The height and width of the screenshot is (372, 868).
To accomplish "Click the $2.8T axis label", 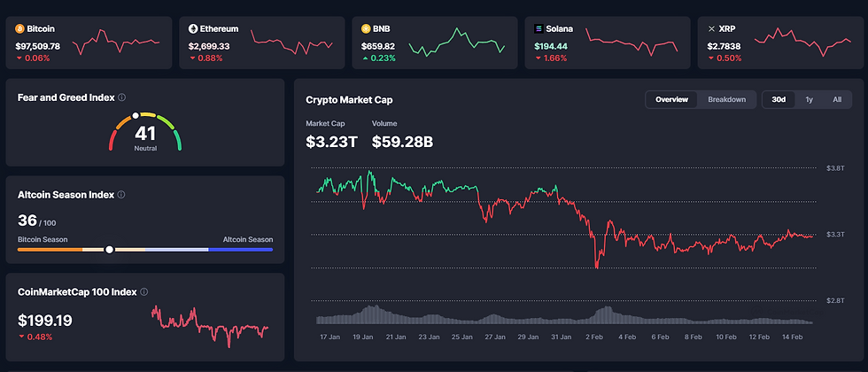I will pyautogui.click(x=834, y=300).
